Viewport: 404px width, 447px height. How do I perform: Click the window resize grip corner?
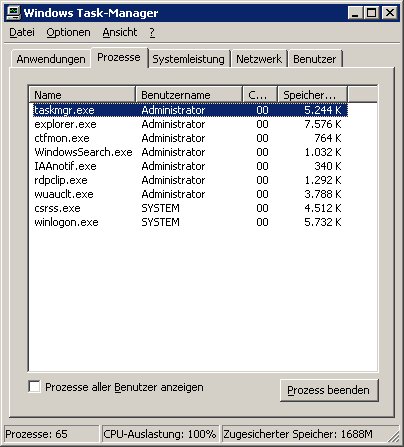point(394,437)
